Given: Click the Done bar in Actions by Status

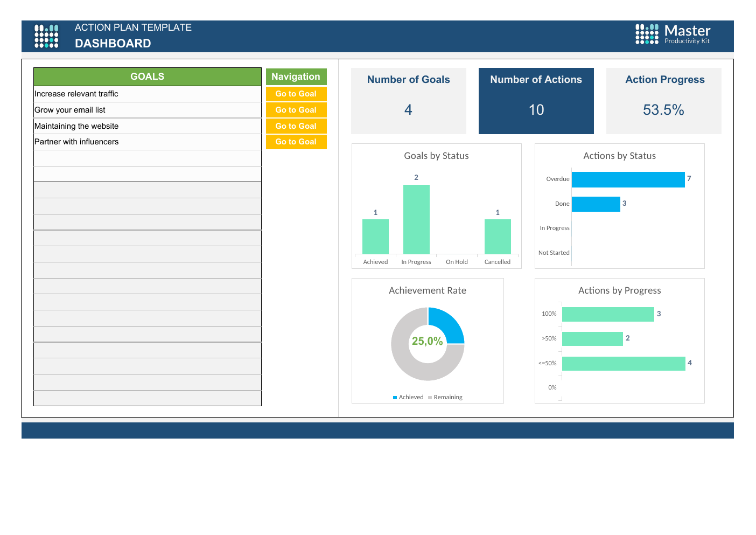Looking at the screenshot, I should (x=596, y=204).
